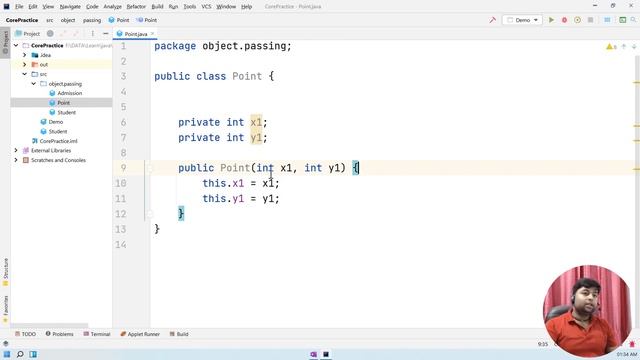The height and width of the screenshot is (360, 640).
Task: Click the locate file circle icon in Project panel
Action: [50, 33]
